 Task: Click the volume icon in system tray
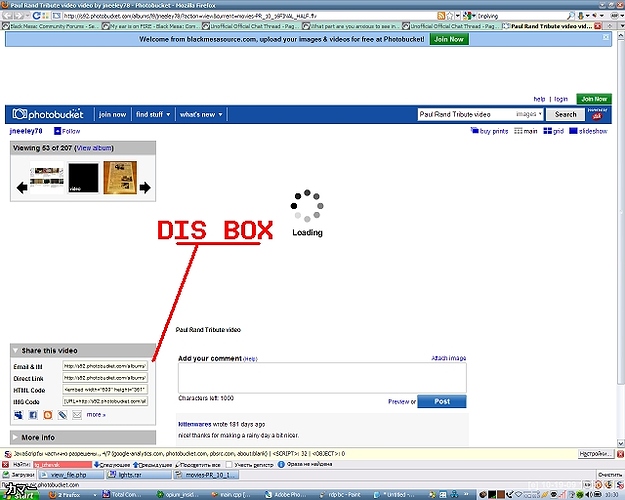click(x=589, y=495)
